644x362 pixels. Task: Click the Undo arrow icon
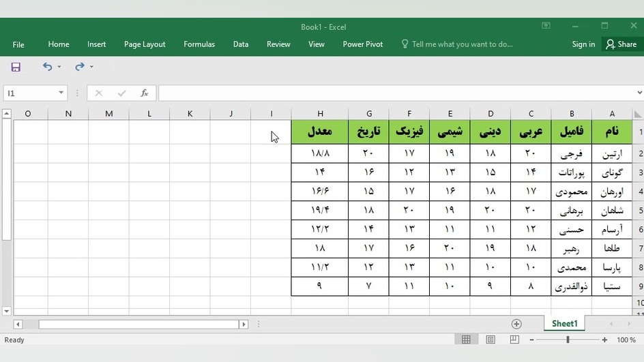(48, 67)
